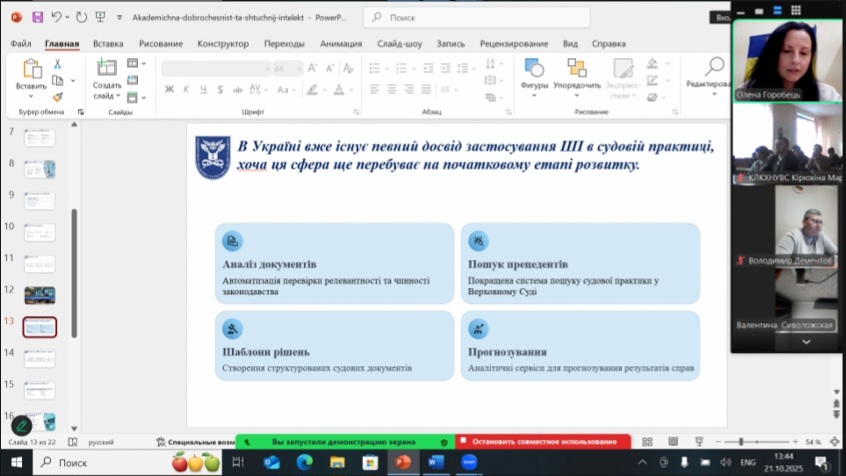
Task: Click the Cut scissors icon
Action: click(x=57, y=64)
